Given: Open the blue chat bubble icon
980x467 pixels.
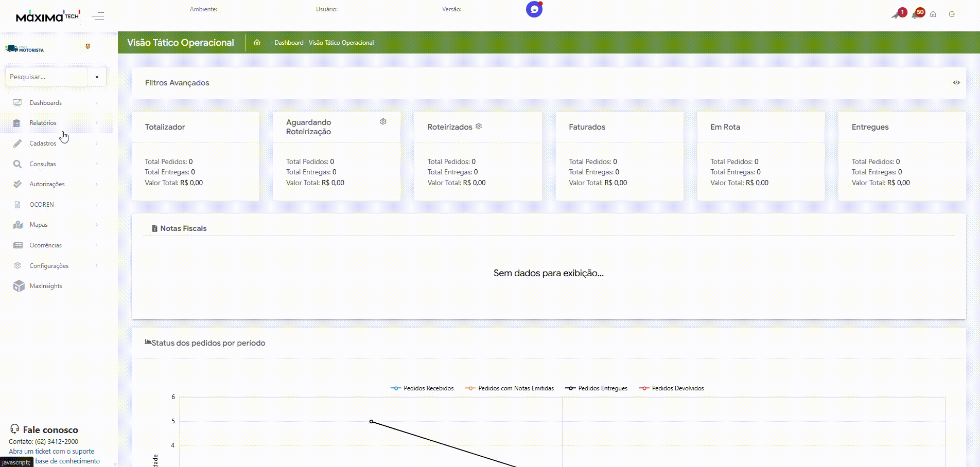Looking at the screenshot, I should [x=534, y=9].
